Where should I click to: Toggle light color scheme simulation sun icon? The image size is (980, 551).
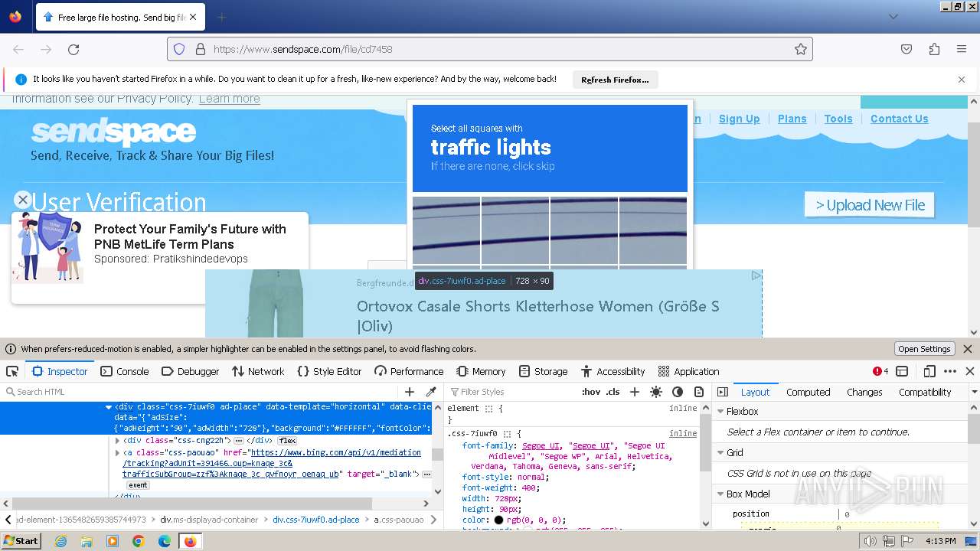pos(656,392)
